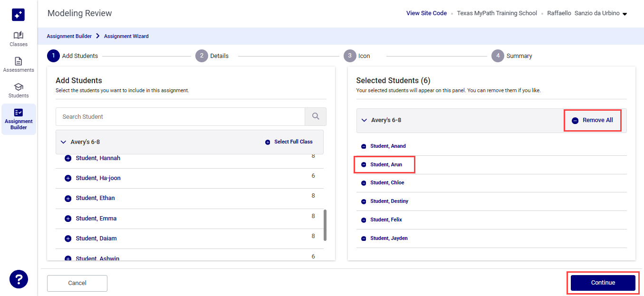
Task: Collapse Avery's 6-8 in Selected Students
Action: (x=364, y=120)
